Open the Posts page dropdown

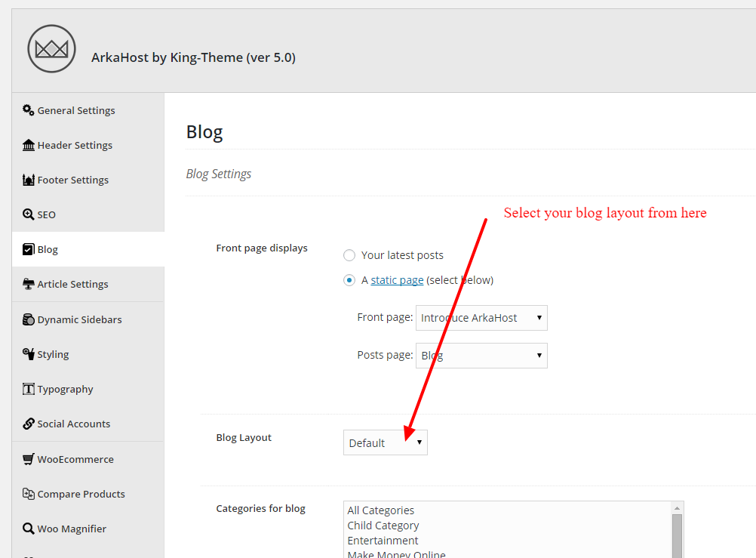click(x=481, y=356)
